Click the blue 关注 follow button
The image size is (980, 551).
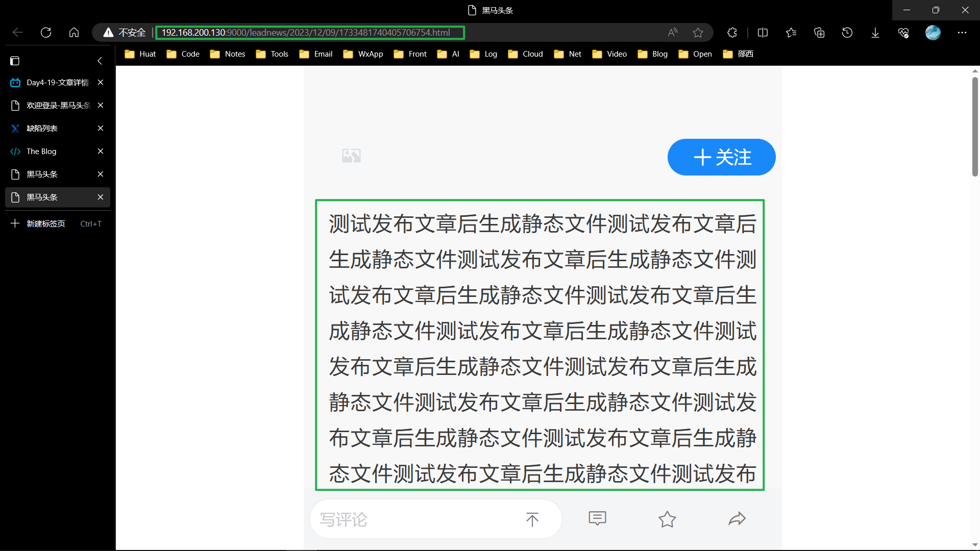point(721,157)
